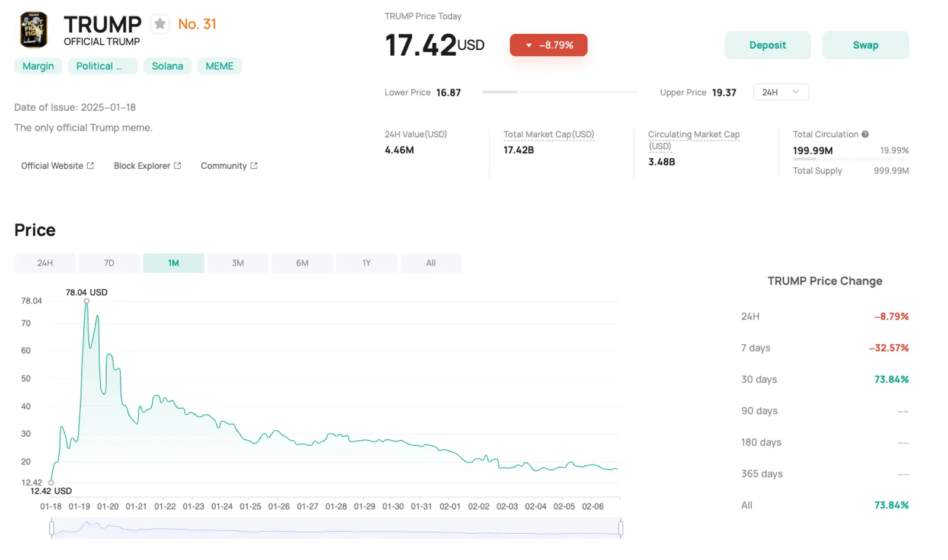Image resolution: width=948 pixels, height=560 pixels.
Task: Click the Lower Price 16.87 value
Action: pyautogui.click(x=449, y=93)
